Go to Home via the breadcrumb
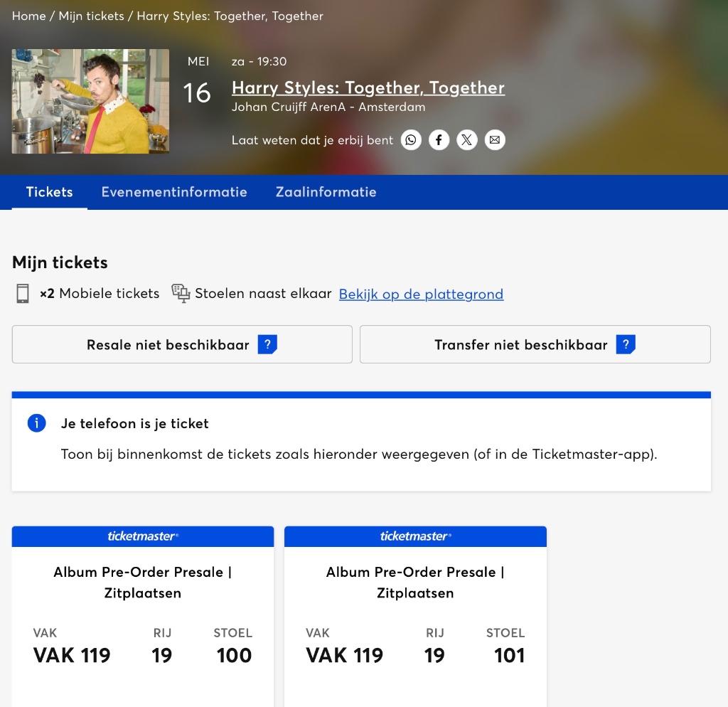728x707 pixels. coord(29,16)
